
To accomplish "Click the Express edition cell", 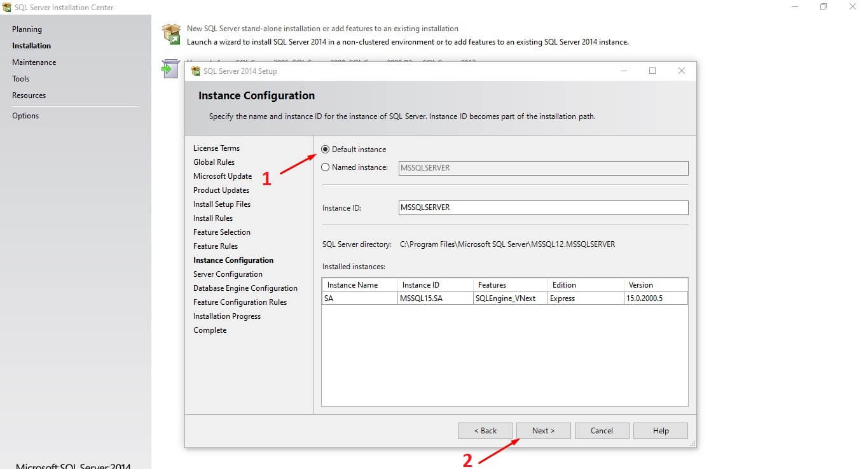I will click(586, 298).
